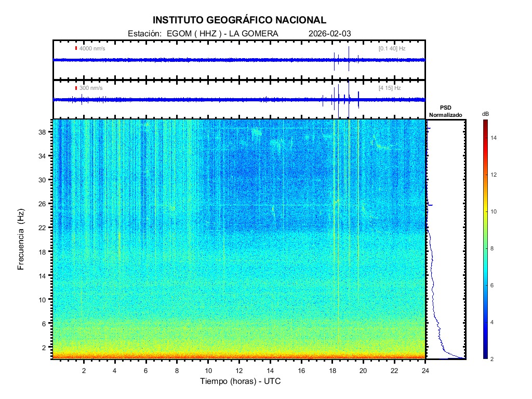
Task: Click the dark red top of the dB colorbar
Action: [484, 122]
